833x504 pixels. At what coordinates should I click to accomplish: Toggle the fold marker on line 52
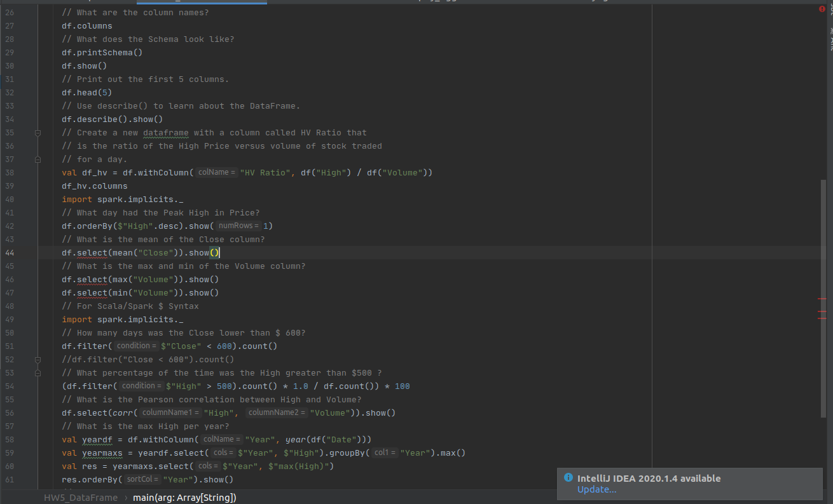pyautogui.click(x=38, y=360)
